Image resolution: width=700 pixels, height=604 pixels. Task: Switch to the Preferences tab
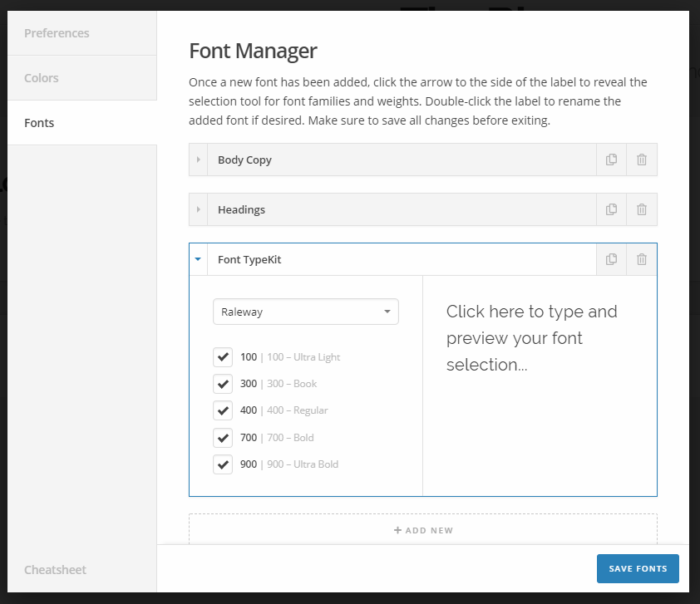[81, 33]
